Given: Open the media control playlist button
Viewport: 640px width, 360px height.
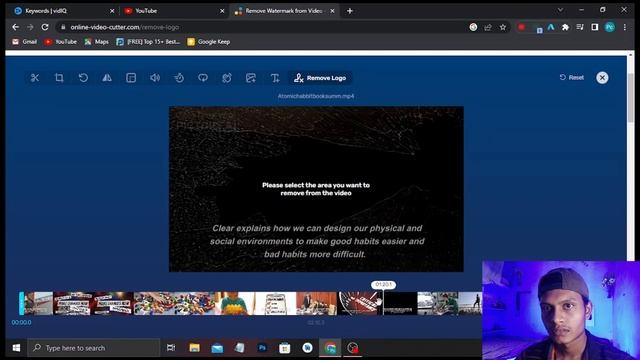Looking at the screenshot, I should [580, 27].
